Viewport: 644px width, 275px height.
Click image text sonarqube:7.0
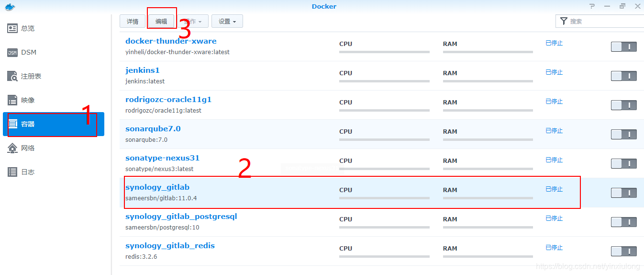(146, 139)
